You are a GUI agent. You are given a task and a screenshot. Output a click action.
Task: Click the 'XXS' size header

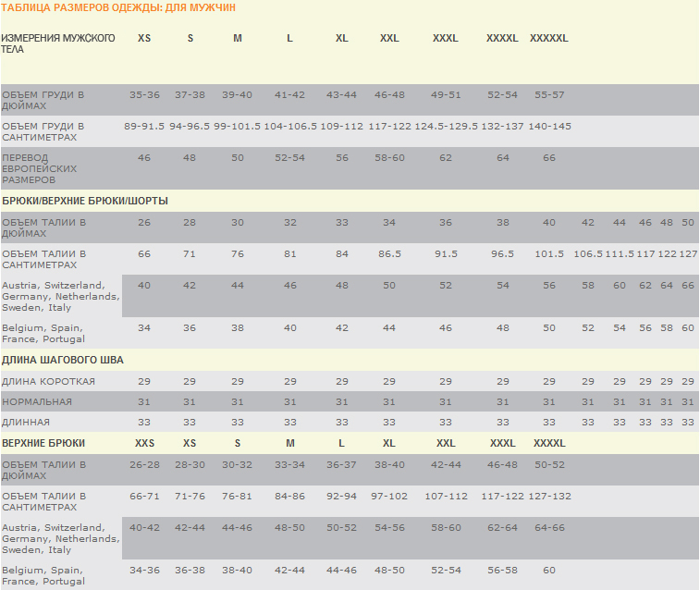point(144,443)
